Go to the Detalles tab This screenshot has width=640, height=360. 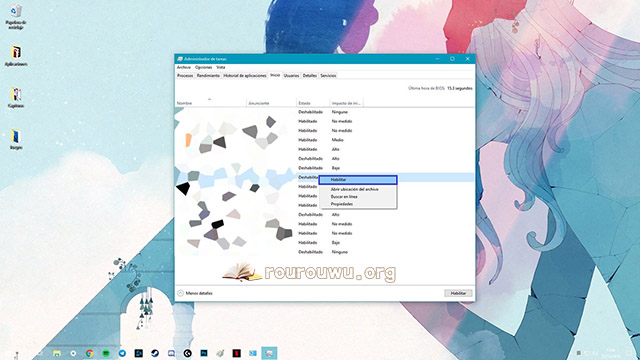tap(310, 76)
